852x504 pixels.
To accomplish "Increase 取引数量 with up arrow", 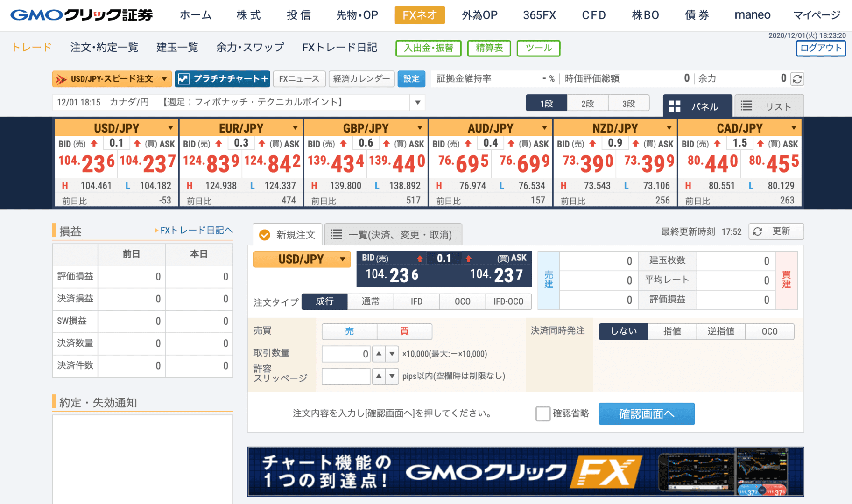I will tap(379, 354).
